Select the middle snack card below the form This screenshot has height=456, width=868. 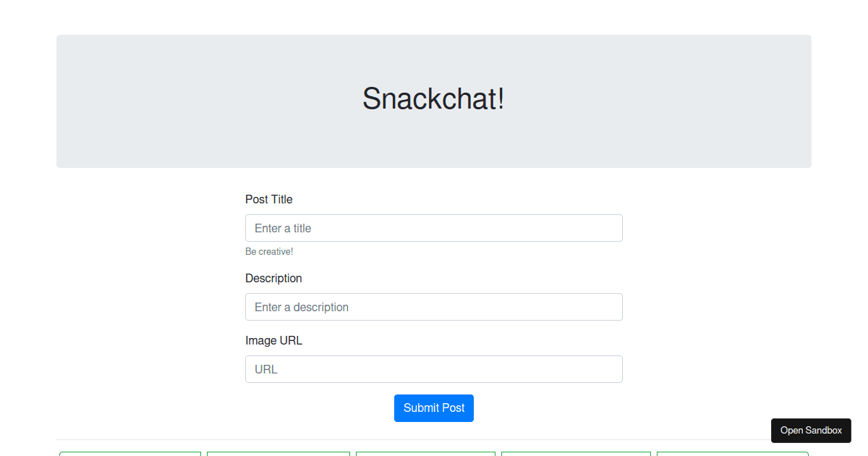click(425, 454)
